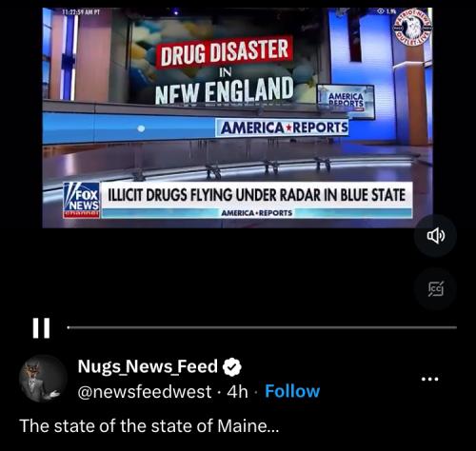Click the Nugs_News_Feed display name
476x451 pixels.
148,366
